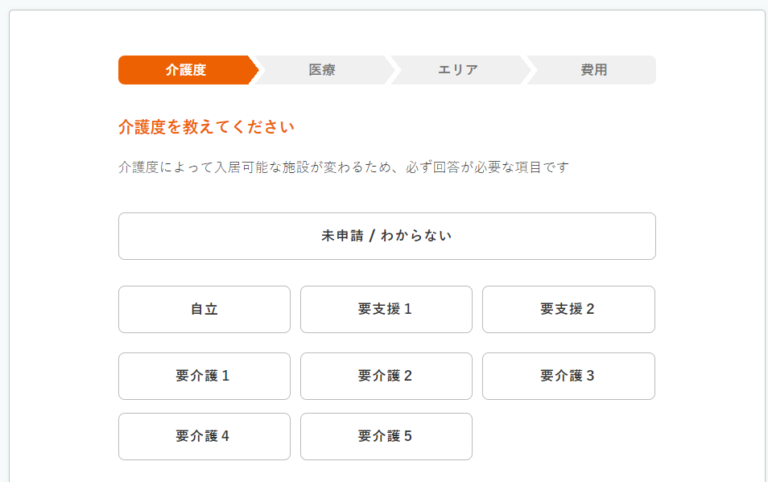Click the heading 介護度を教えてください
The width and height of the screenshot is (768, 482).
[x=206, y=127]
